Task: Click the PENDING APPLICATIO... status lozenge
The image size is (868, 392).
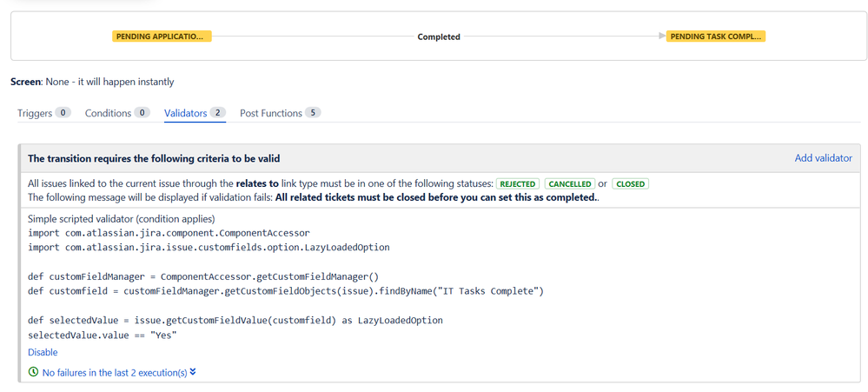Action: (162, 37)
